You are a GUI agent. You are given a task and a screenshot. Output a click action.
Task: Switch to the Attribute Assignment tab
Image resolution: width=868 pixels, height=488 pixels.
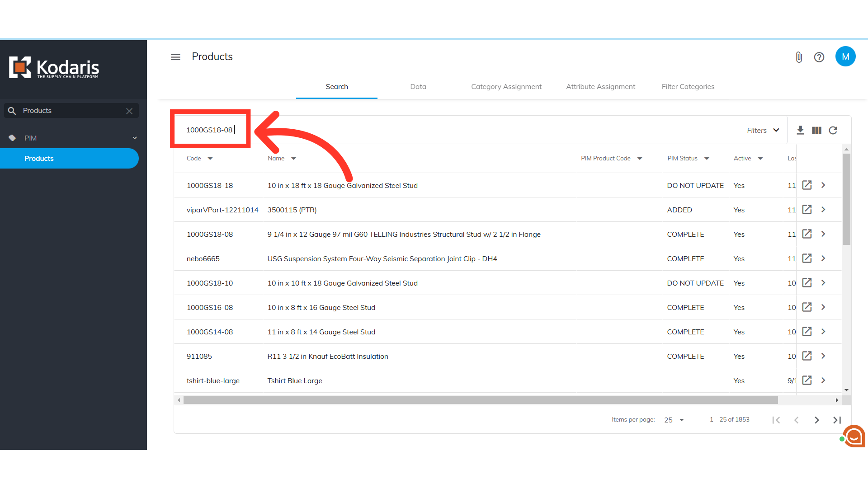(600, 87)
